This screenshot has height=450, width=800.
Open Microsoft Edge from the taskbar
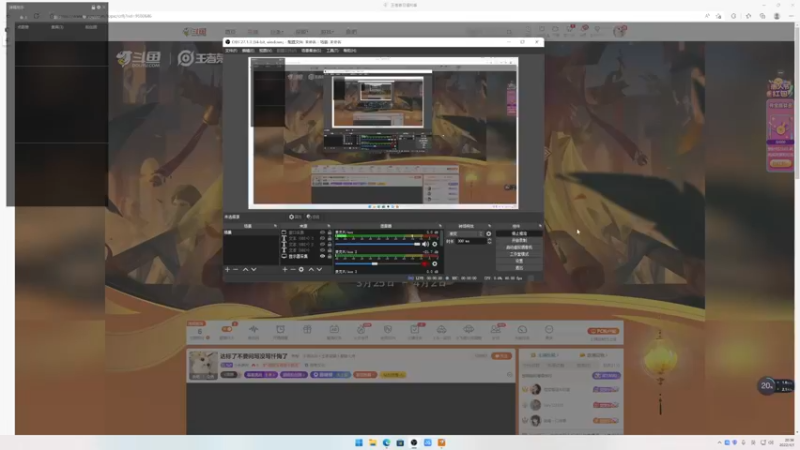386,442
